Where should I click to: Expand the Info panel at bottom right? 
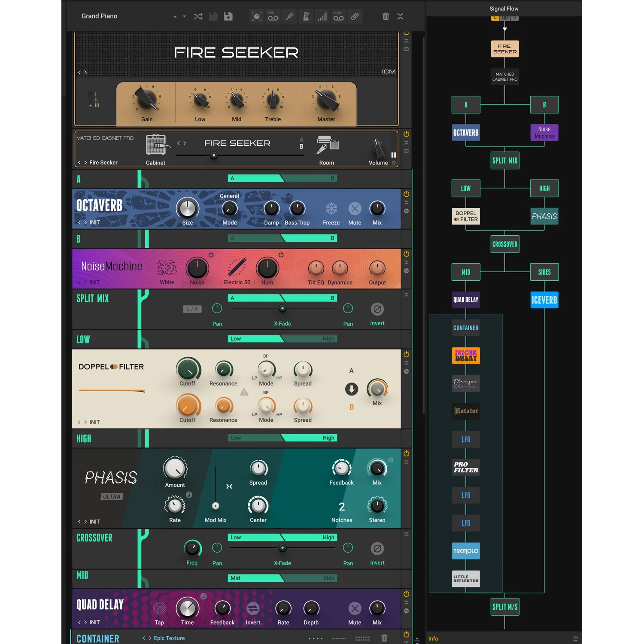coord(575,639)
